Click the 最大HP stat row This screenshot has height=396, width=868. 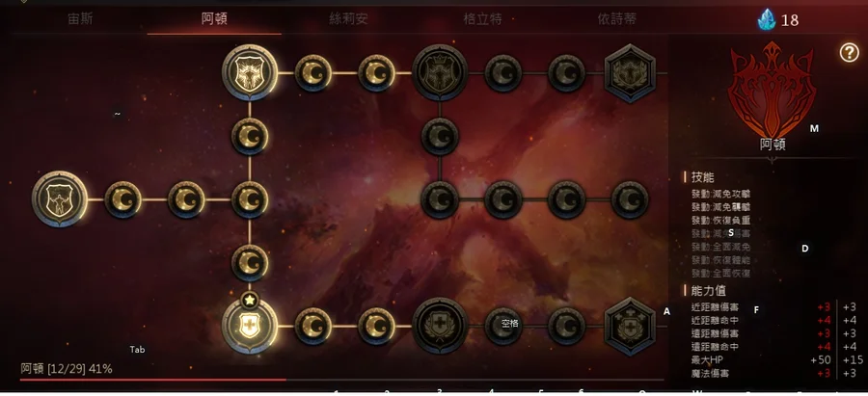pos(773,360)
